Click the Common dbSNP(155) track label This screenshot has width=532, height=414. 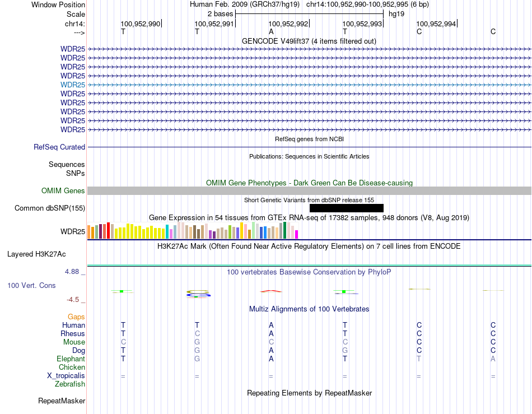coord(50,208)
